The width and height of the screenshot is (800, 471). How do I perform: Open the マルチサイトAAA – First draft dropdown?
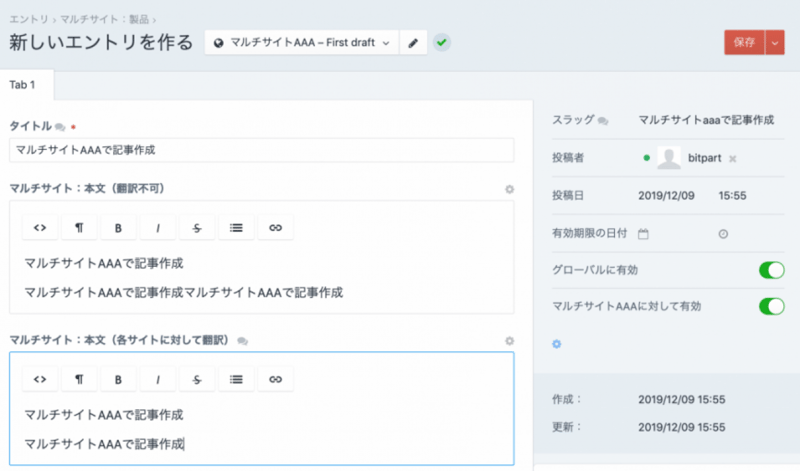301,43
